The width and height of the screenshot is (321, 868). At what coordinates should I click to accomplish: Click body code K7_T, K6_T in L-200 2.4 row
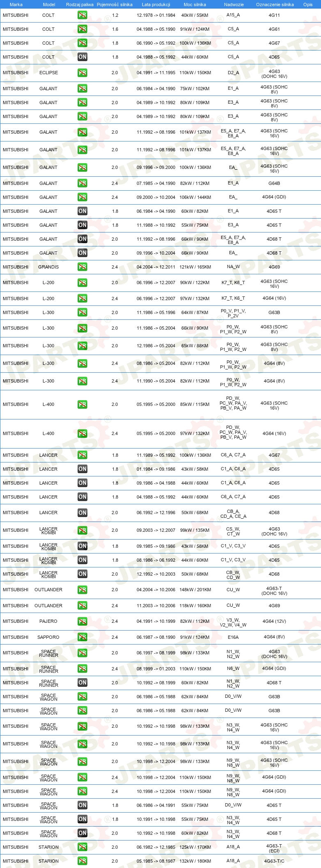pos(233,298)
